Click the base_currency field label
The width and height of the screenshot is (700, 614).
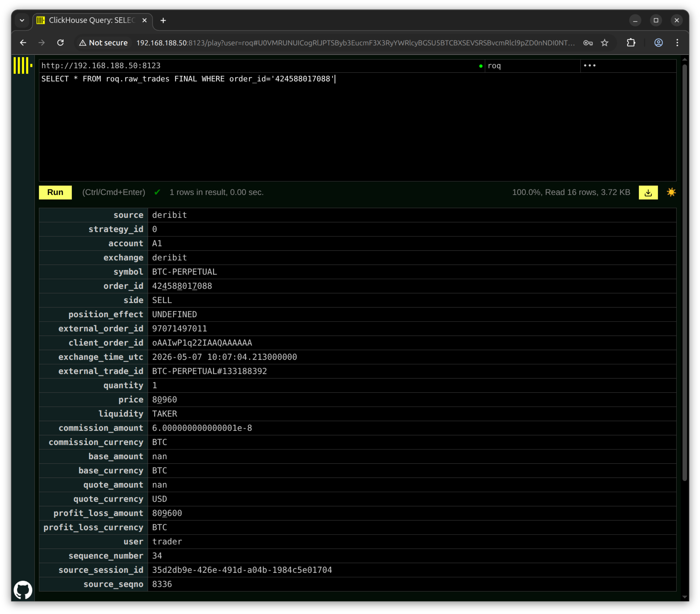pyautogui.click(x=111, y=471)
